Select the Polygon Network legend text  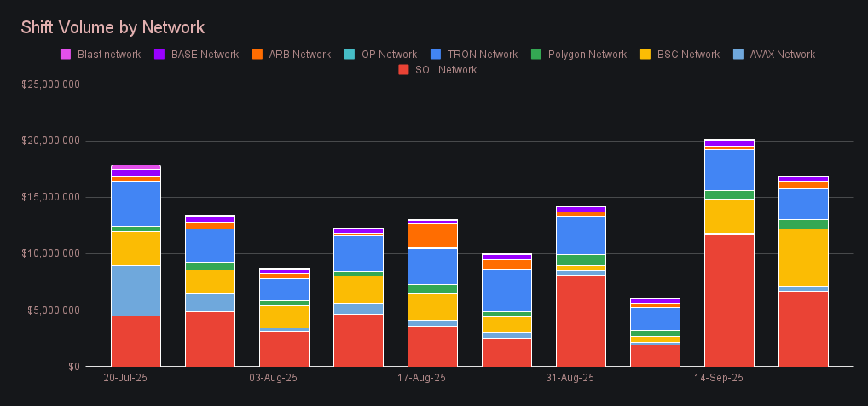click(x=587, y=55)
